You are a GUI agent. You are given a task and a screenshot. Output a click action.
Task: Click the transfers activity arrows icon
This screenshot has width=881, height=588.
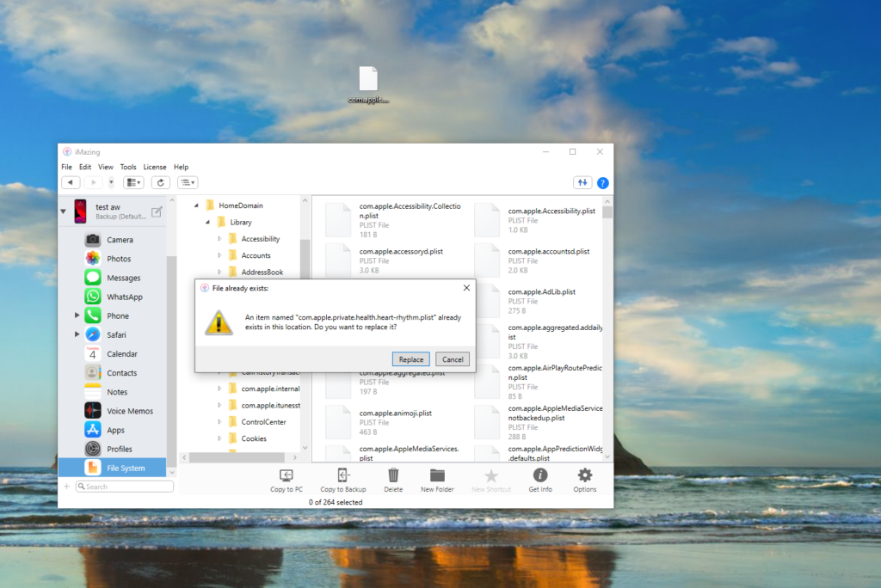point(582,182)
